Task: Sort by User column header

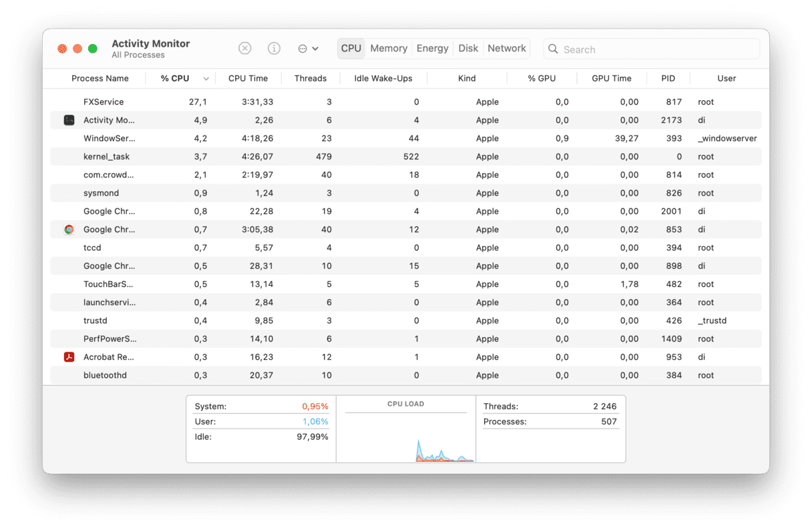Action: (727, 78)
